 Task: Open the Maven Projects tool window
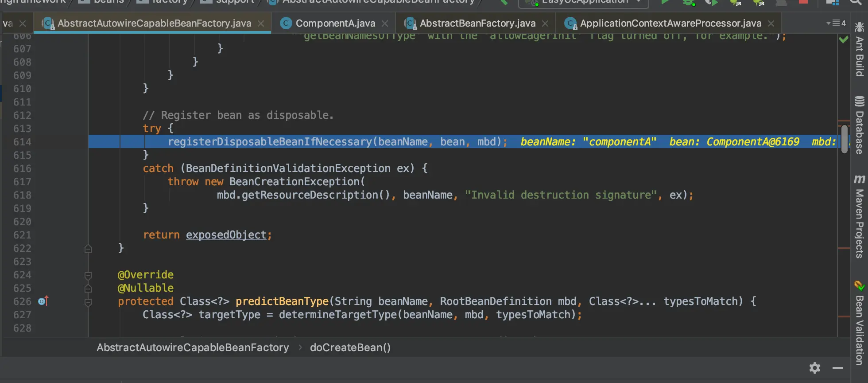tap(859, 216)
